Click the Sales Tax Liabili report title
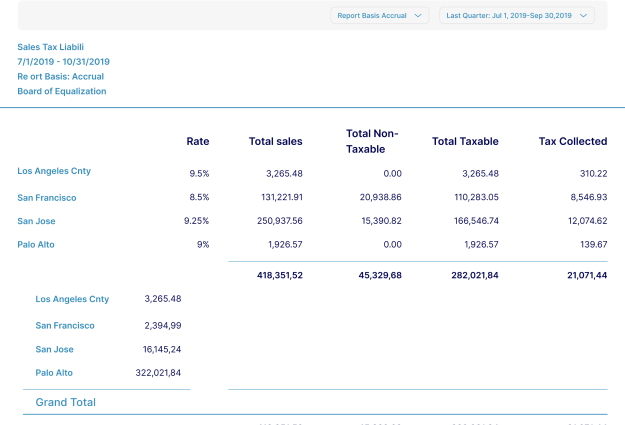The width and height of the screenshot is (625, 425). (x=51, y=46)
